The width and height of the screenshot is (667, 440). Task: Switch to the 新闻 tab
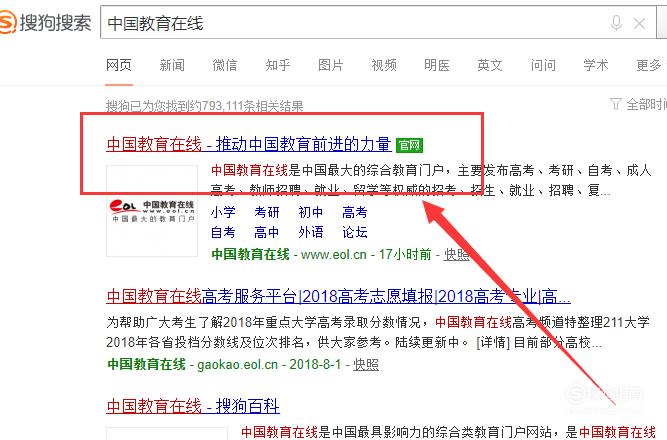pyautogui.click(x=172, y=65)
